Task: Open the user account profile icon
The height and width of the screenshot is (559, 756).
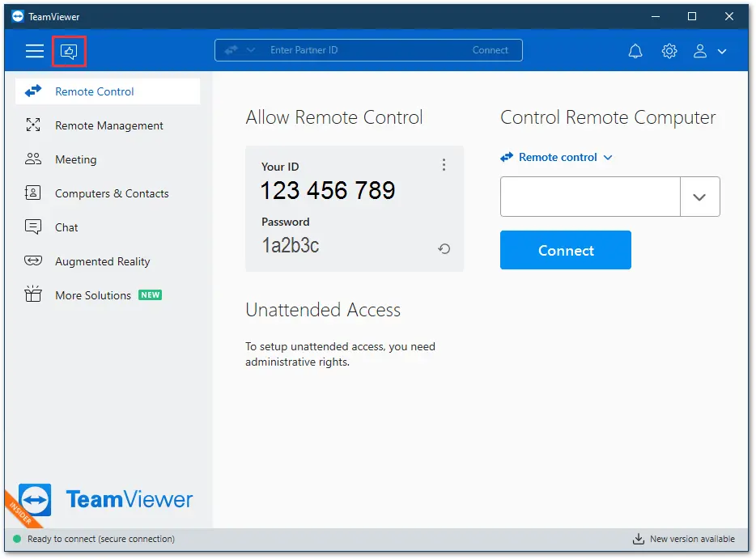Action: tap(699, 51)
